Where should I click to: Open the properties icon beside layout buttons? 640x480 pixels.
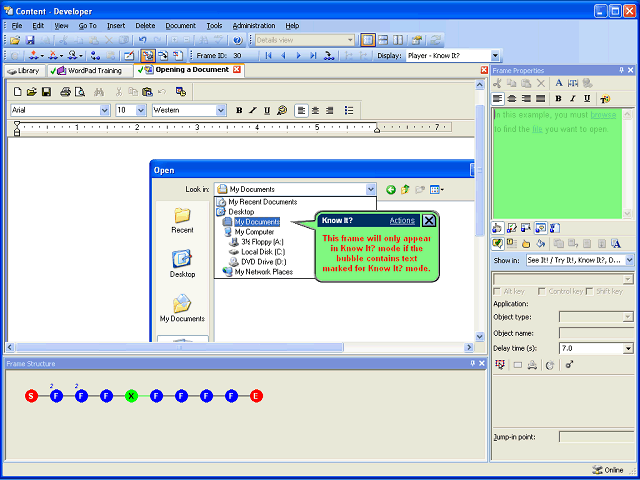(416, 40)
